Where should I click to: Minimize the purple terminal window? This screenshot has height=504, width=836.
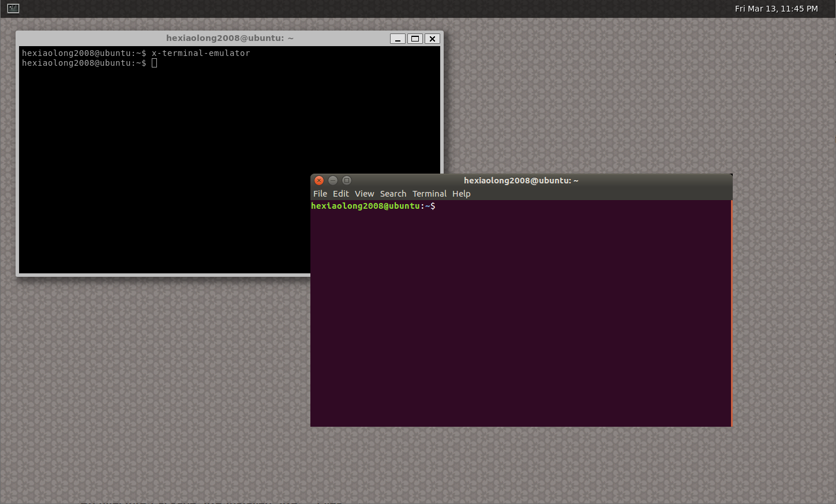[x=333, y=180]
